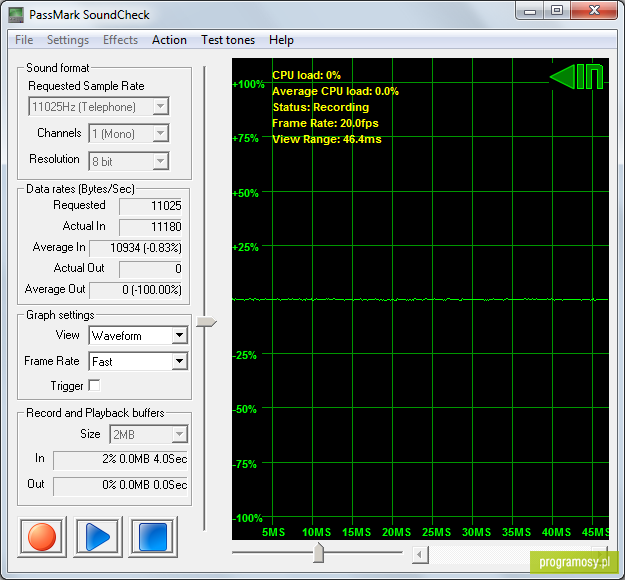Click the 'Frame Rate: 20.0fps' text

tap(325, 123)
